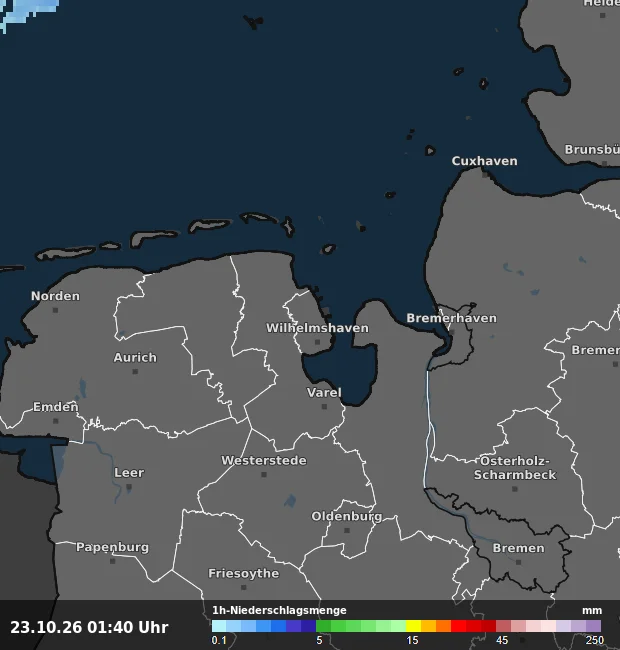Click the square marker below Friesoythe

pyautogui.click(x=244, y=587)
